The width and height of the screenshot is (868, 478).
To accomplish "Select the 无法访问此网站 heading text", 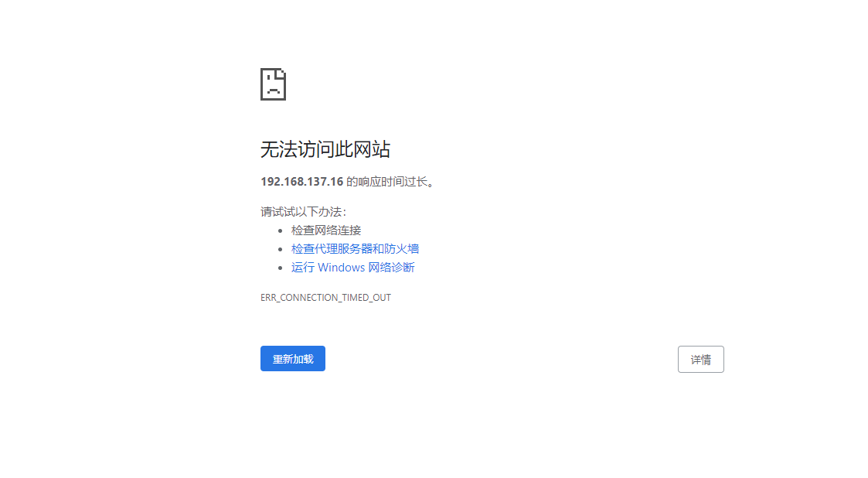I will coord(325,149).
